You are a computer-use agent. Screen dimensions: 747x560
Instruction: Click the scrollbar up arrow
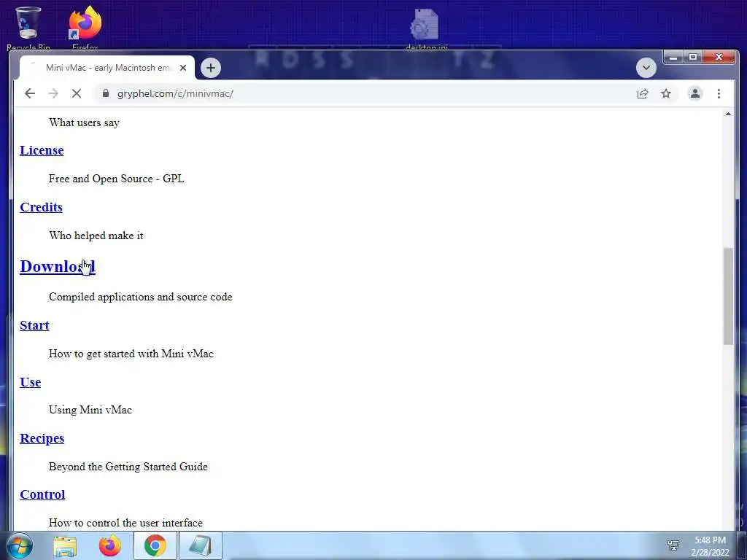pos(728,114)
